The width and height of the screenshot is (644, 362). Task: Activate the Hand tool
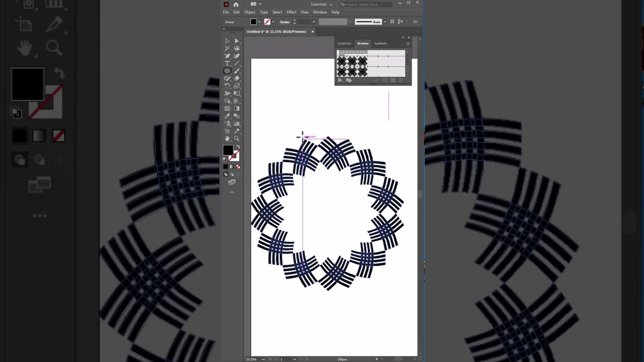227,139
